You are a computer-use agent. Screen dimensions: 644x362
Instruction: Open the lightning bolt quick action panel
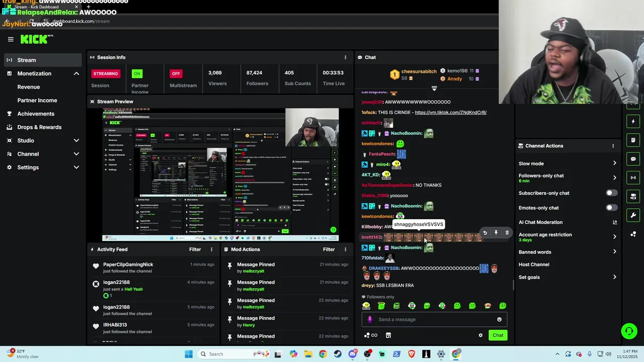[x=633, y=121]
